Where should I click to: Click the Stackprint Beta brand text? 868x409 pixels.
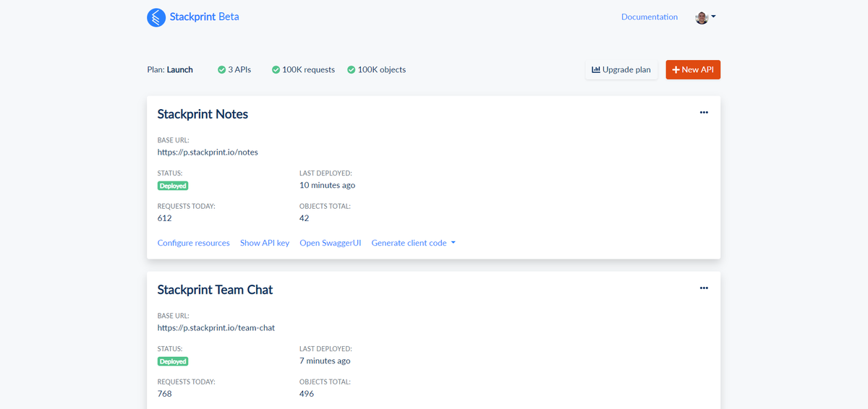(204, 17)
